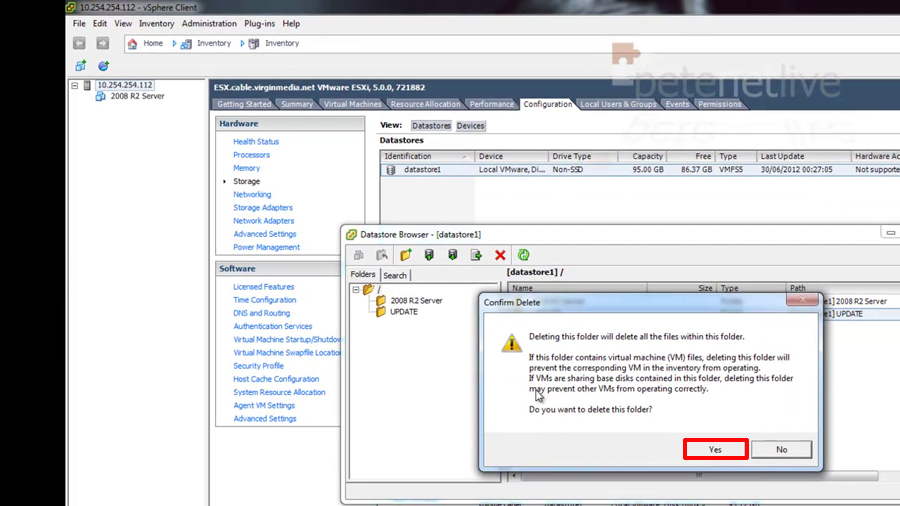Select 2008 R2 Server VM in inventory tree

[137, 96]
